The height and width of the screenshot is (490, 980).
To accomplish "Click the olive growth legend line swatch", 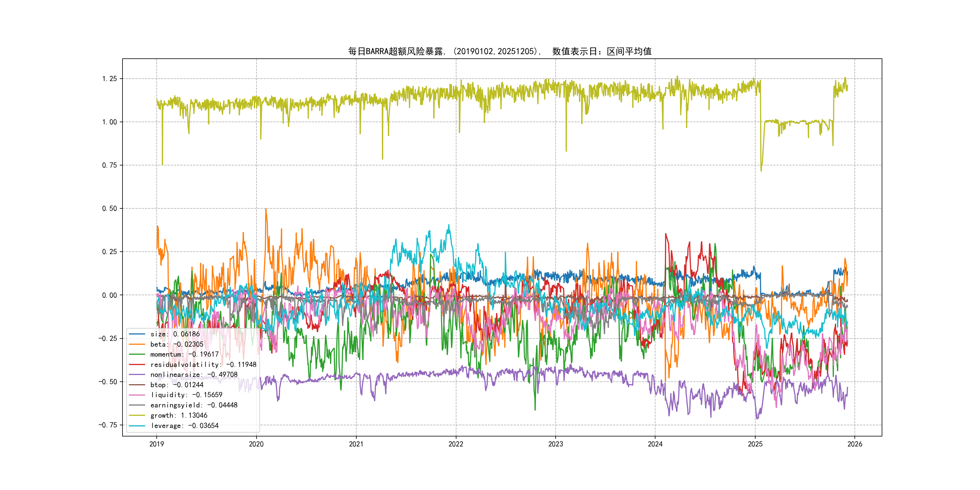I will point(137,415).
